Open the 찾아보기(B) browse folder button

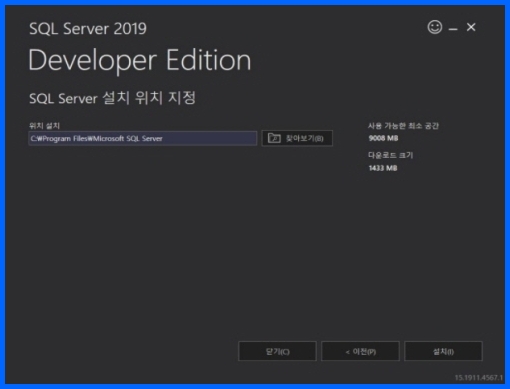click(x=297, y=138)
